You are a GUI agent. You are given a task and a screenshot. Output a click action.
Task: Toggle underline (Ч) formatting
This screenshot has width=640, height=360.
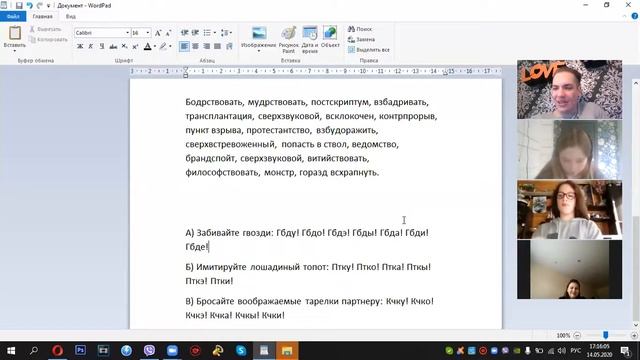(x=102, y=47)
